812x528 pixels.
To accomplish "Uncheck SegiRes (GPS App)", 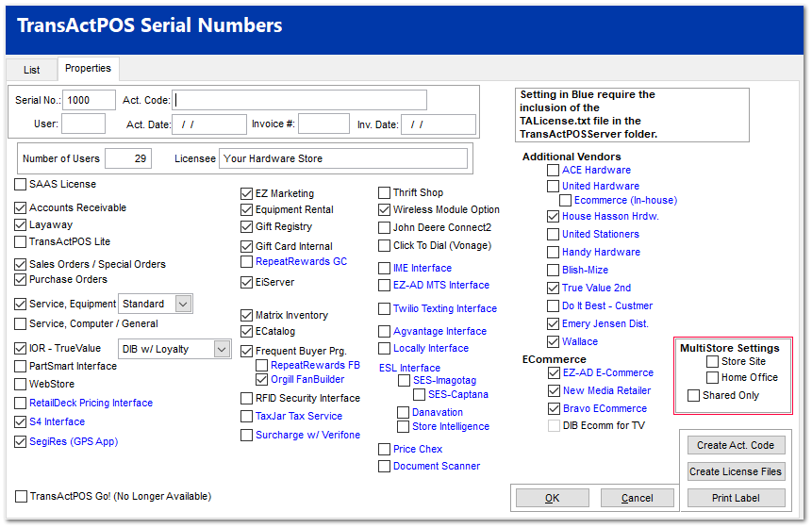I will 20,441.
